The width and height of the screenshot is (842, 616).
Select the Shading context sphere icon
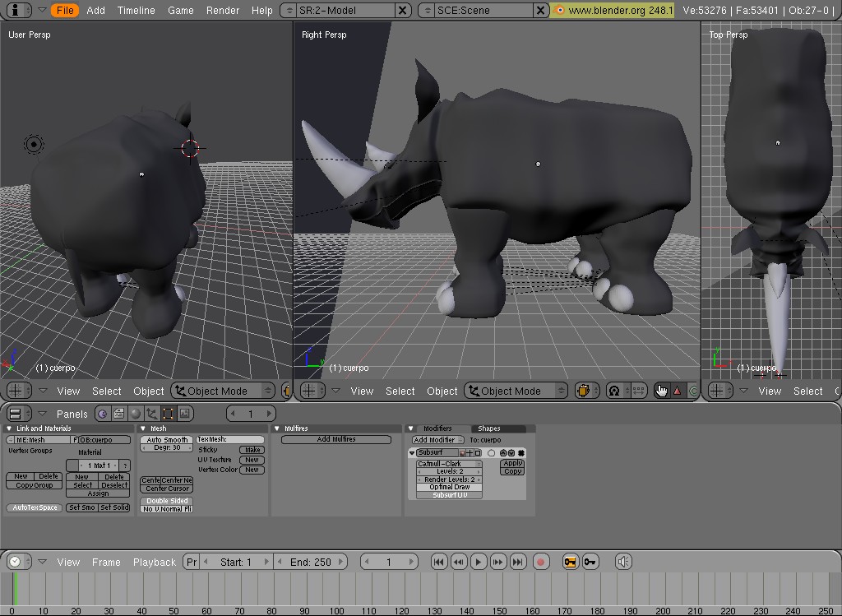coord(136,414)
